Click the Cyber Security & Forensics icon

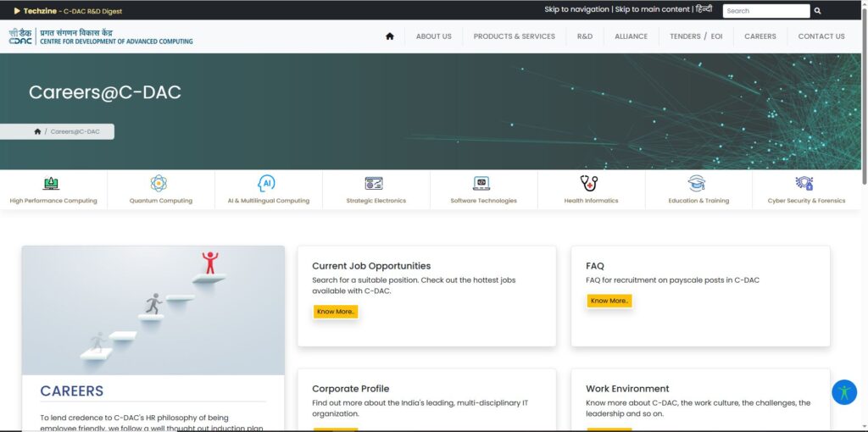[804, 183]
